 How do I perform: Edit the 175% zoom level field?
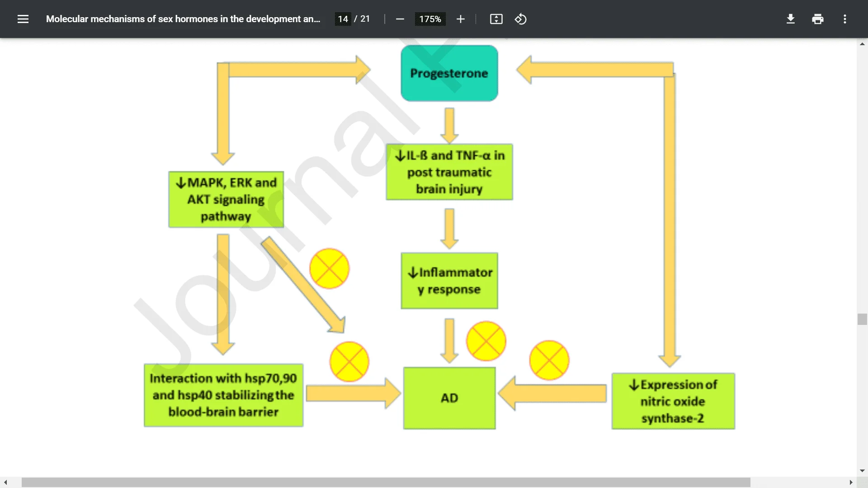point(430,19)
